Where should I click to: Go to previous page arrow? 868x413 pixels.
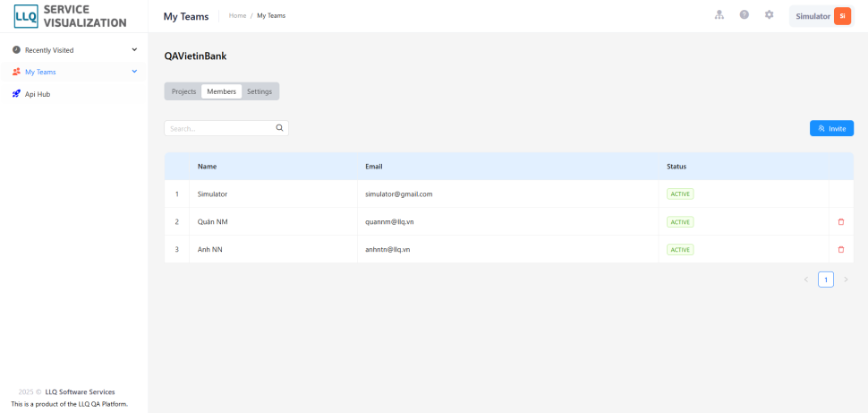pyautogui.click(x=806, y=280)
